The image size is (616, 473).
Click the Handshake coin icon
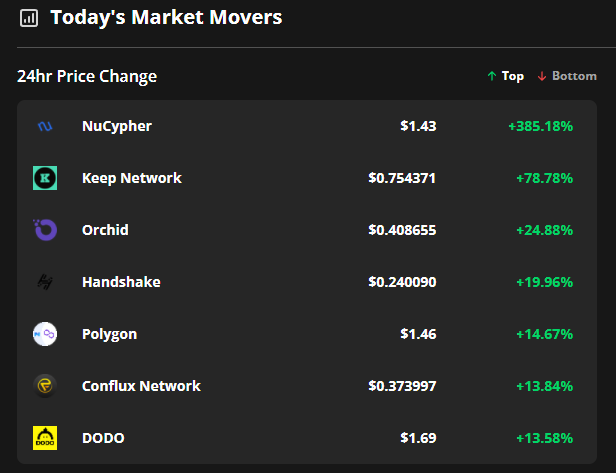[45, 282]
